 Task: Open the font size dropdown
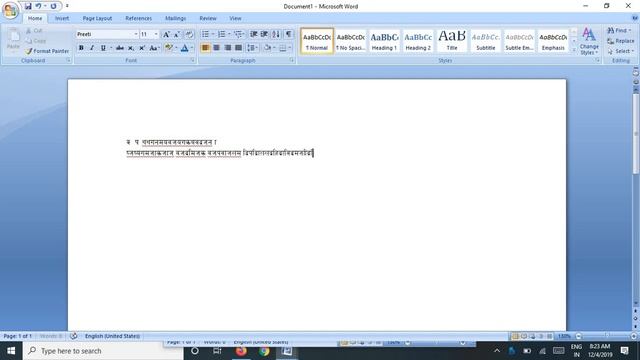point(156,34)
